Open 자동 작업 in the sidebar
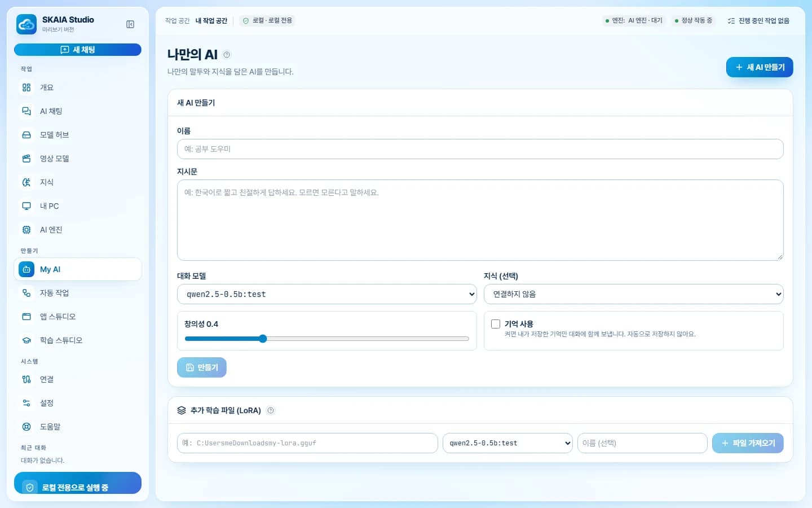Image resolution: width=812 pixels, height=508 pixels. point(78,293)
